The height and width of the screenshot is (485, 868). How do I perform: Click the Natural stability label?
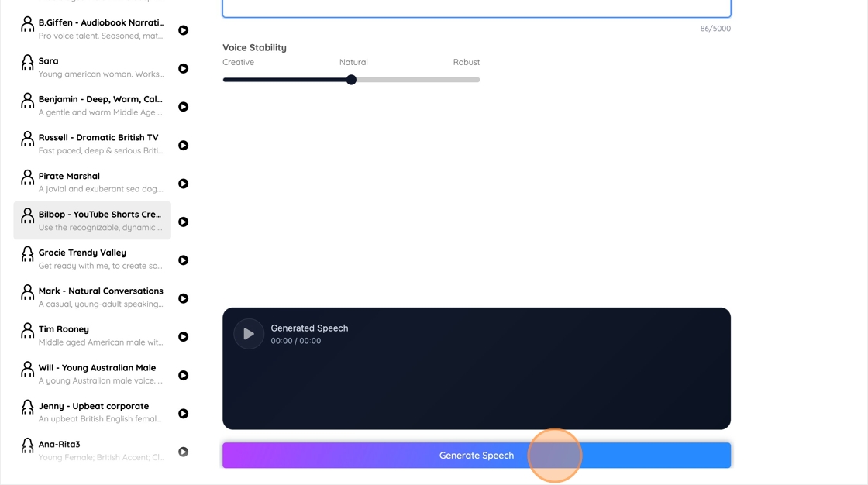(353, 62)
